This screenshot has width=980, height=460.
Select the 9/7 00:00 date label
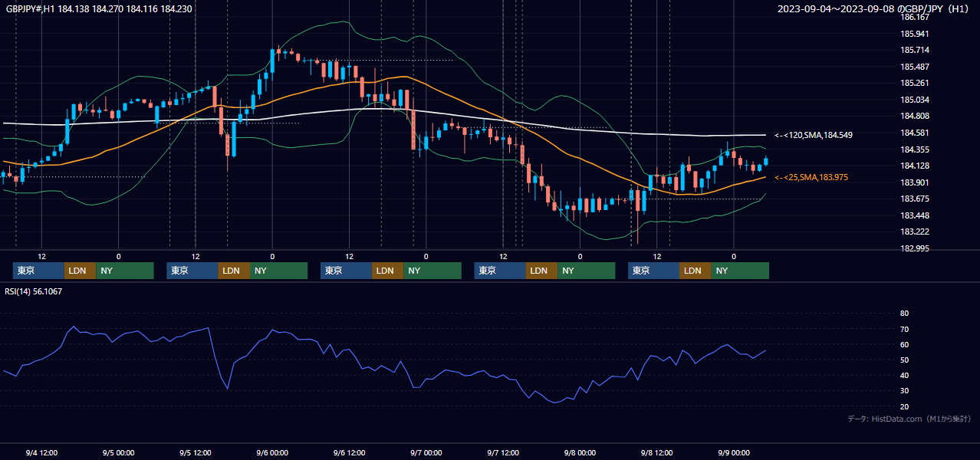pos(426,452)
